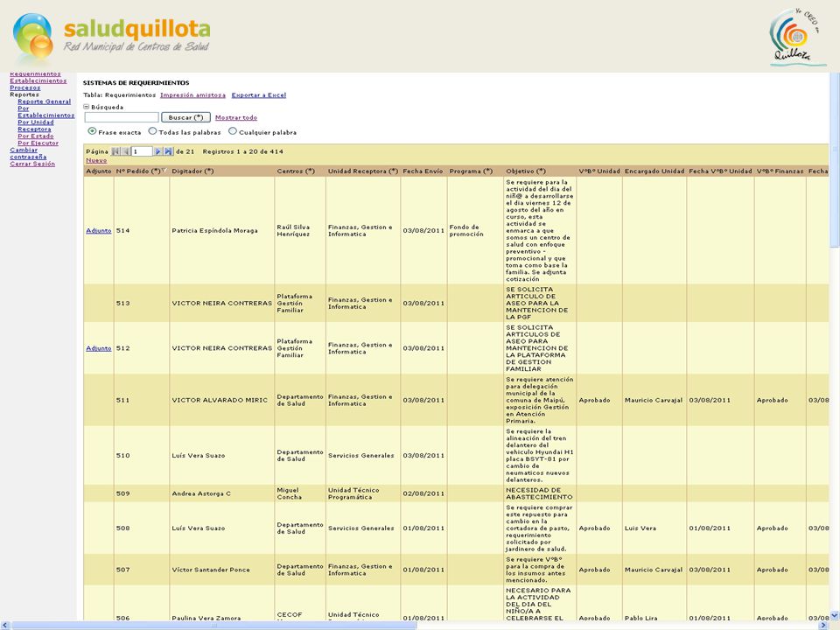Click the horizontal scrollbar left arrow
This screenshot has height=630, width=840.
5,625
